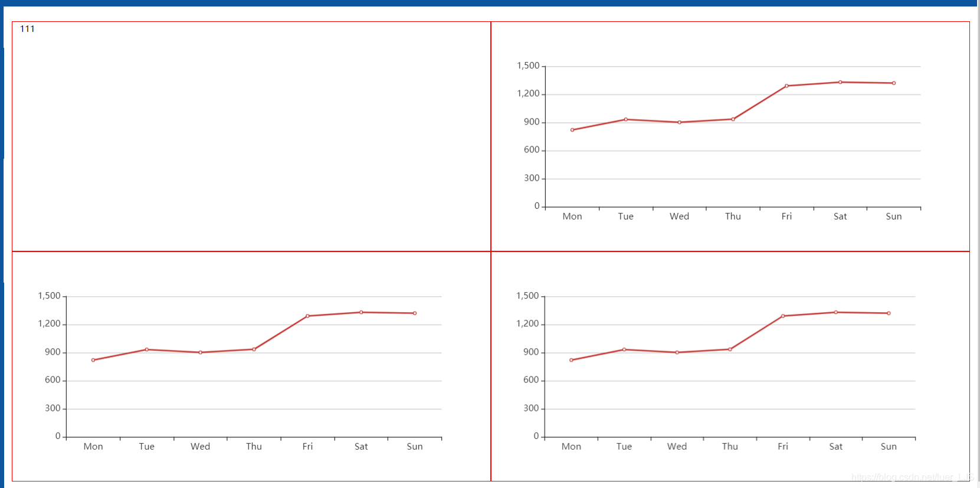This screenshot has width=980, height=488.
Task: Click Tue data point in bottom-left chart
Action: (147, 349)
